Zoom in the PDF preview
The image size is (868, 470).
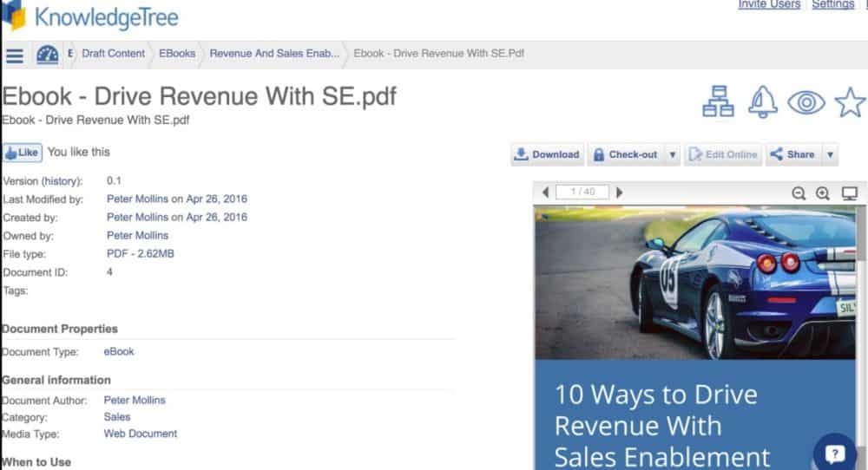coord(823,193)
